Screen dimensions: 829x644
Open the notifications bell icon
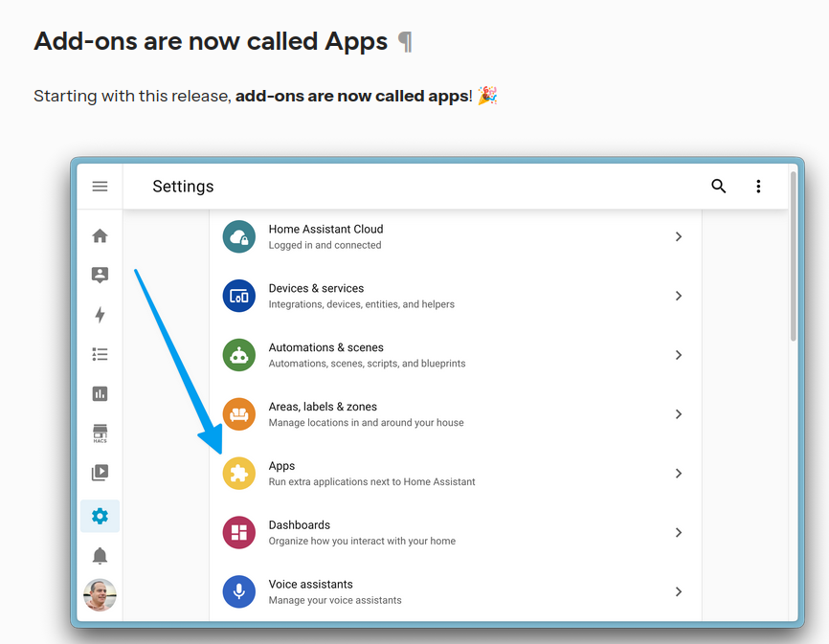coord(100,555)
